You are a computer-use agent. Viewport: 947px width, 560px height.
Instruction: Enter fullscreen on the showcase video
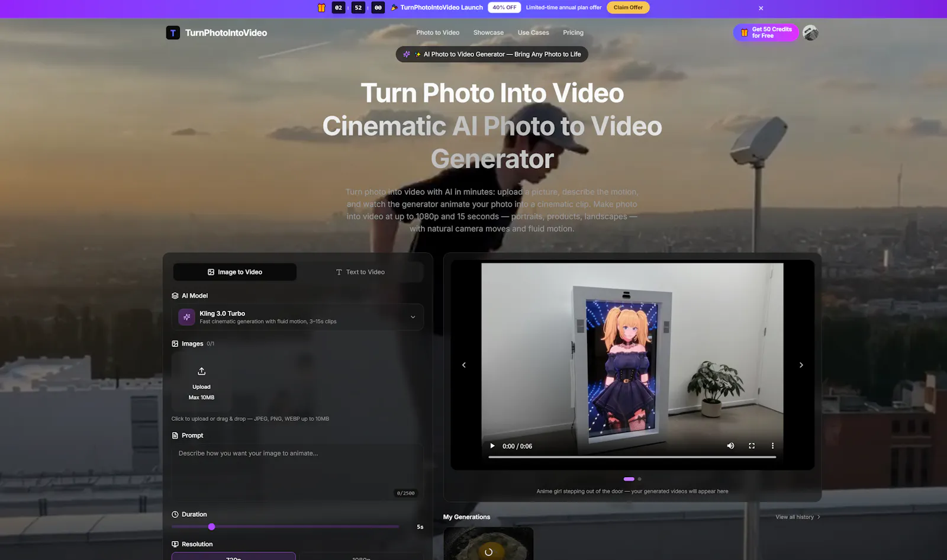pyautogui.click(x=752, y=446)
